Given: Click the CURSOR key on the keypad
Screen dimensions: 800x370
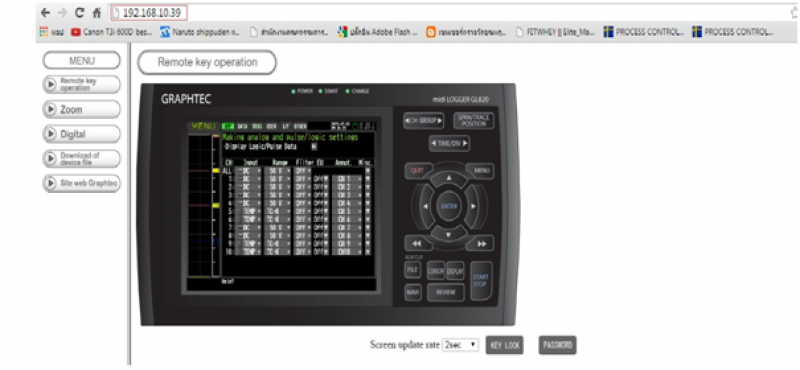Looking at the screenshot, I should [x=436, y=271].
